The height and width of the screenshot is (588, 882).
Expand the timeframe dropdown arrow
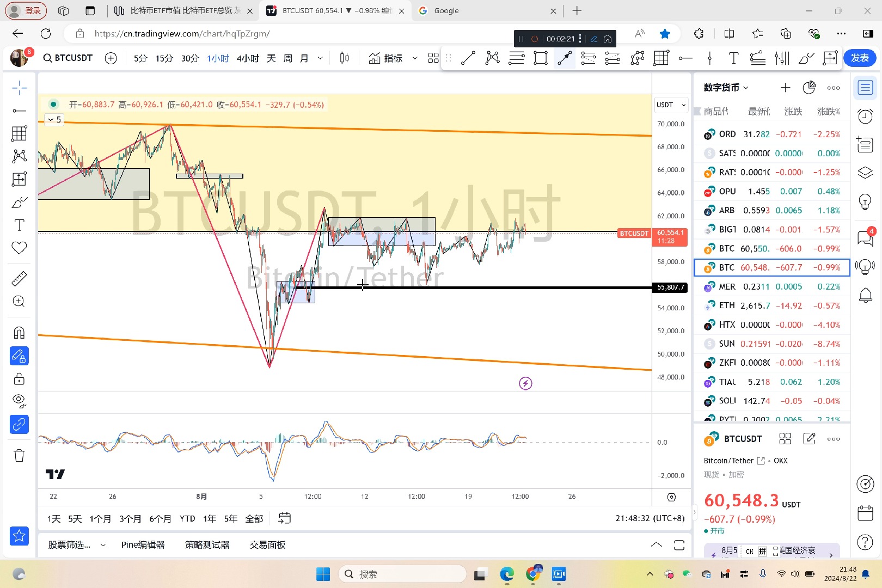pos(320,58)
